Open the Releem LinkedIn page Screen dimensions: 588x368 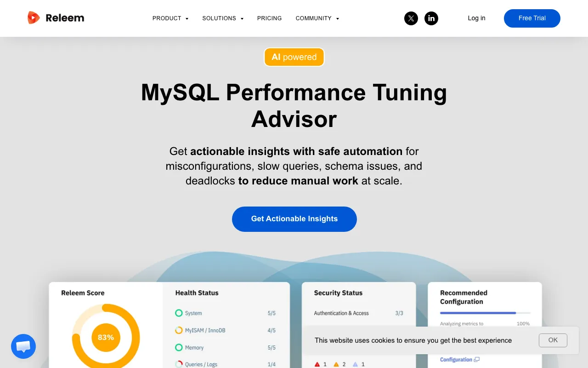(431, 18)
